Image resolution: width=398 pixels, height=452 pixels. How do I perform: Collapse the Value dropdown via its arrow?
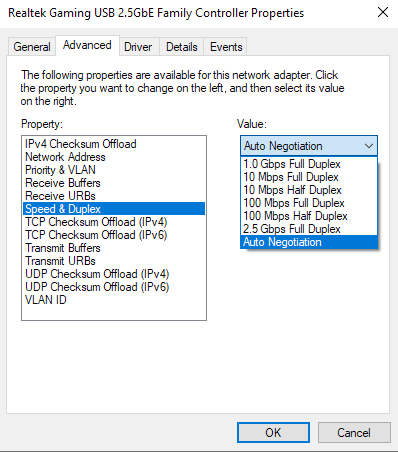tap(369, 146)
